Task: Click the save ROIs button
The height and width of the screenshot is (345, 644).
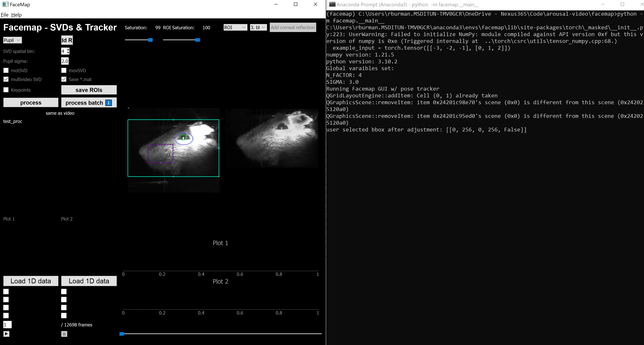Action: click(89, 90)
